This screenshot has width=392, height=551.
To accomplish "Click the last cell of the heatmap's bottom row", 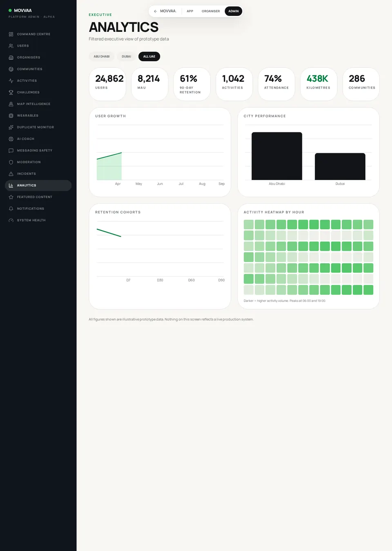I will click(x=368, y=290).
